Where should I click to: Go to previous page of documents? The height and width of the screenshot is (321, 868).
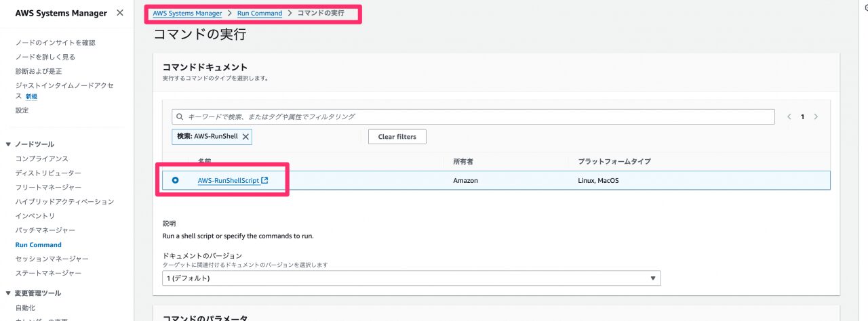click(789, 116)
